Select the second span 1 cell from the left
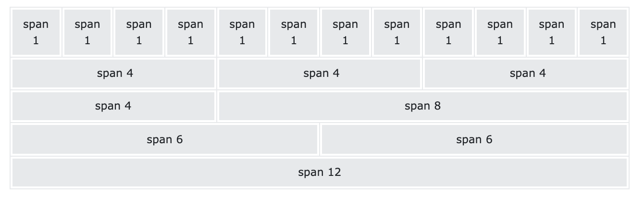This screenshot has width=644, height=198. point(87,32)
